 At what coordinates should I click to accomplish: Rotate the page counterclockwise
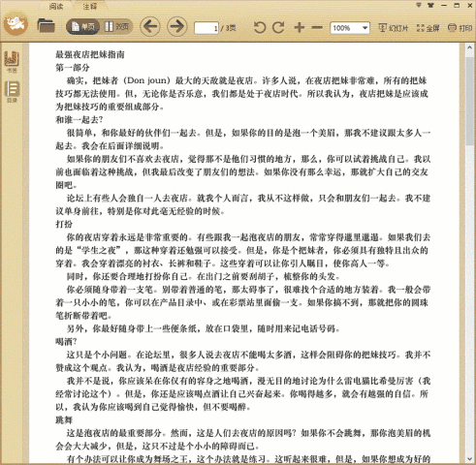pyautogui.click(x=259, y=27)
